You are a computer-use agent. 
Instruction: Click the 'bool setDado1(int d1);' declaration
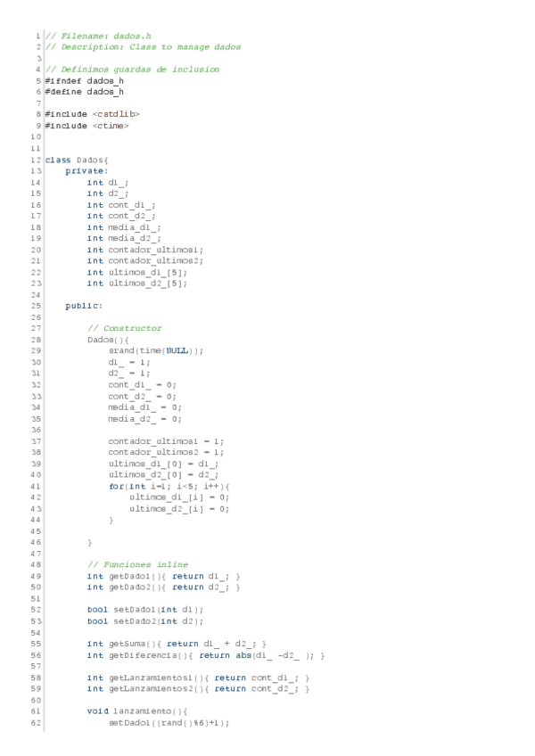145,610
